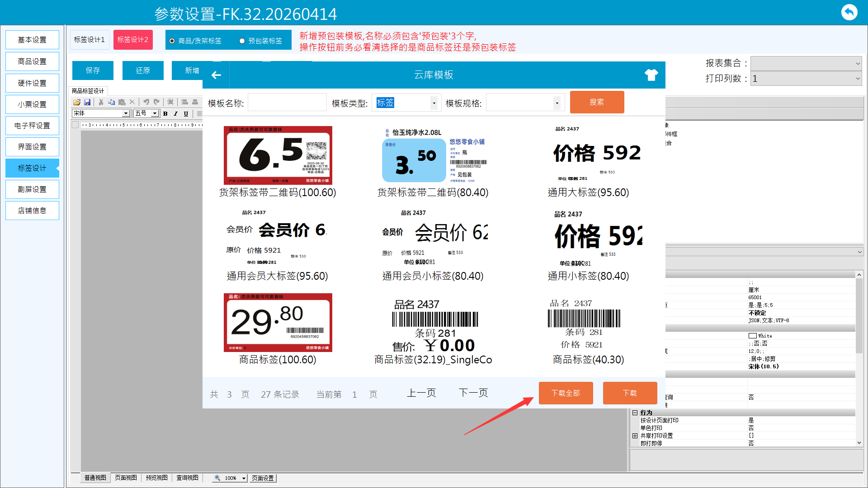The width and height of the screenshot is (868, 488).
Task: Toggle bold formatting button
Action: click(165, 113)
